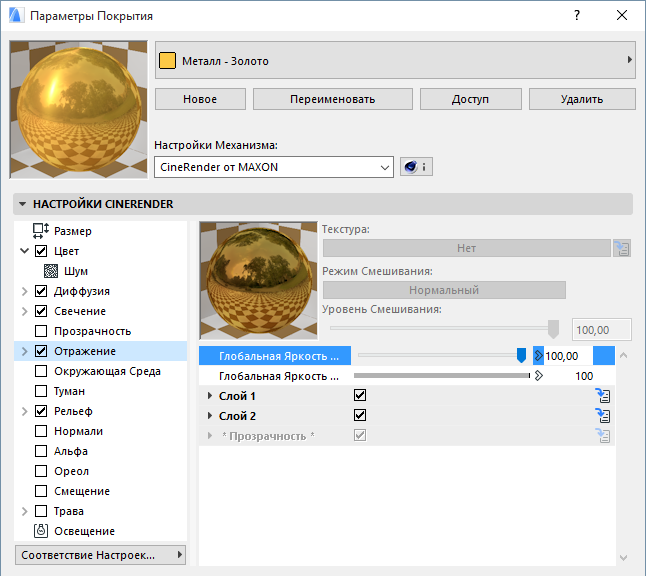Viewport: 646px width, 576px height.
Task: Click the Удалить button
Action: [x=582, y=99]
